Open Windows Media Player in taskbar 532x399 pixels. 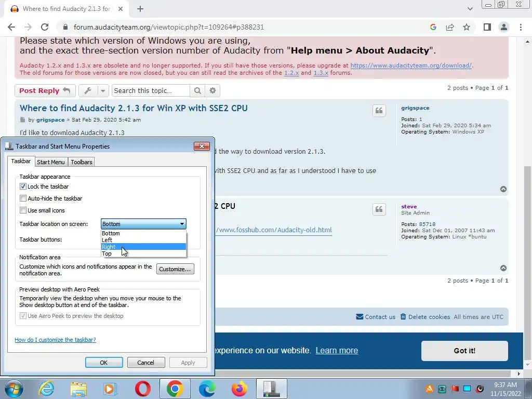click(x=110, y=389)
